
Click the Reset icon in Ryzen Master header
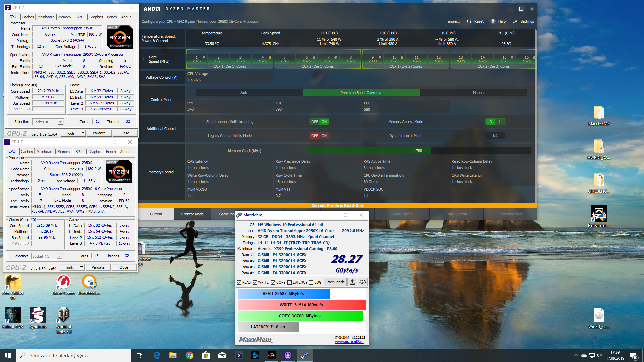(469, 21)
